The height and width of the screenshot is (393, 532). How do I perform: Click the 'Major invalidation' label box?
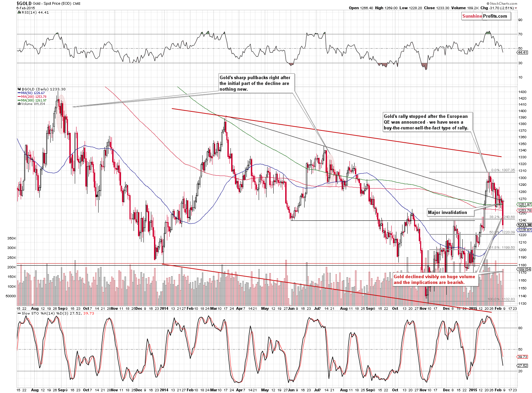450,212
